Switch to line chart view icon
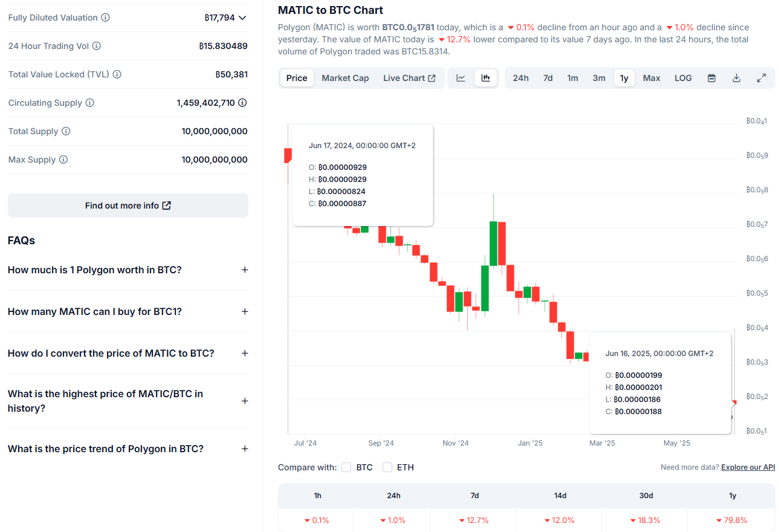779x532 pixels. (461, 78)
